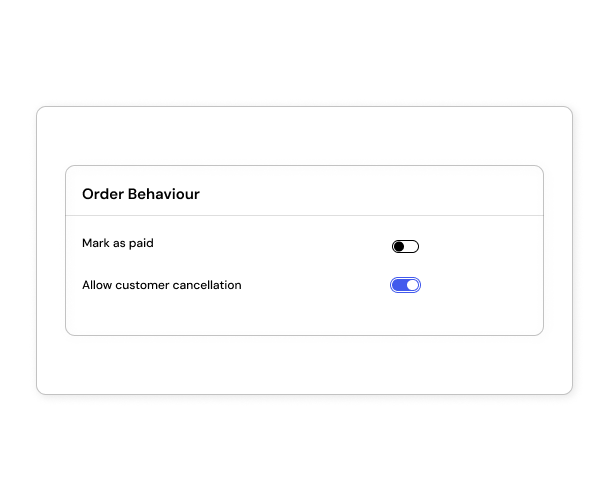Click the word Order in the section header
The height and width of the screenshot is (500, 610).
point(103,194)
